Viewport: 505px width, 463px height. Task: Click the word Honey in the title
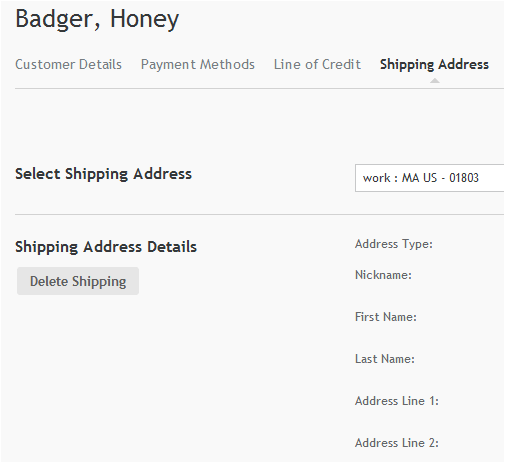point(144,19)
